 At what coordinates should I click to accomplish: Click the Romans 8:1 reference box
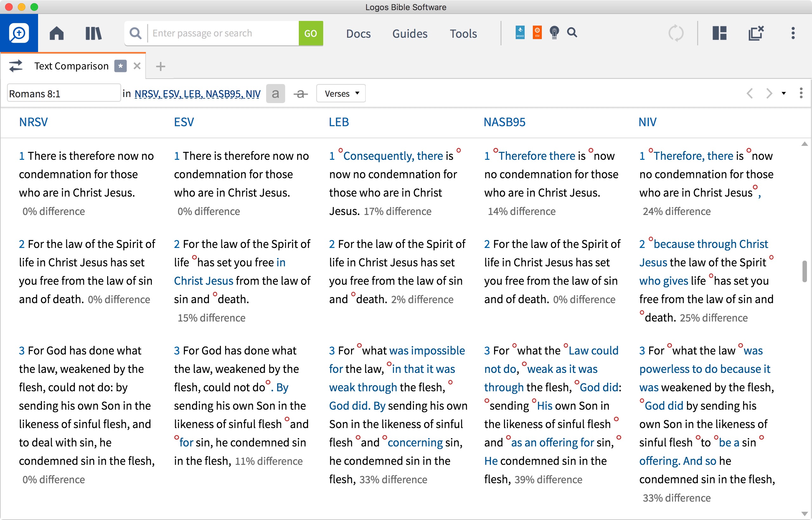(63, 94)
